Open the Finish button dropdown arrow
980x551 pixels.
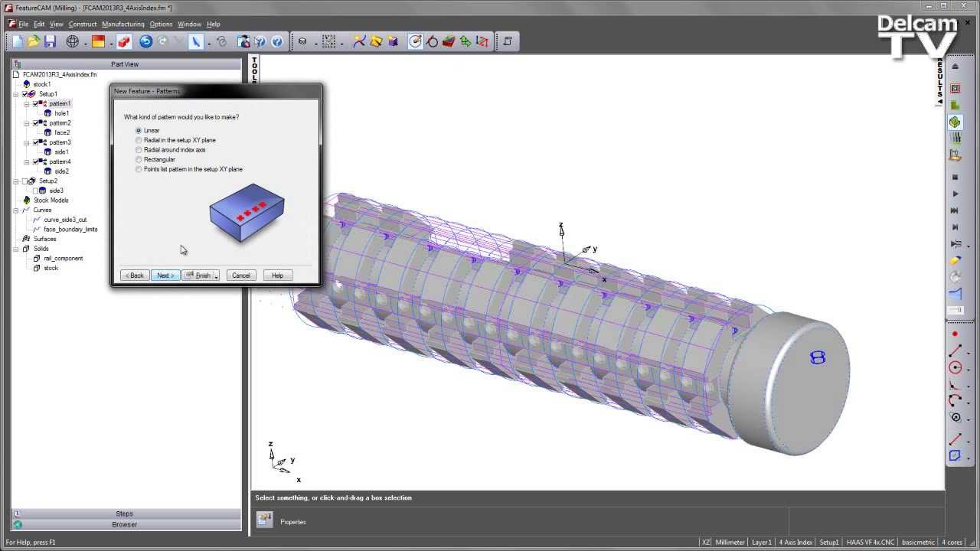coord(217,275)
